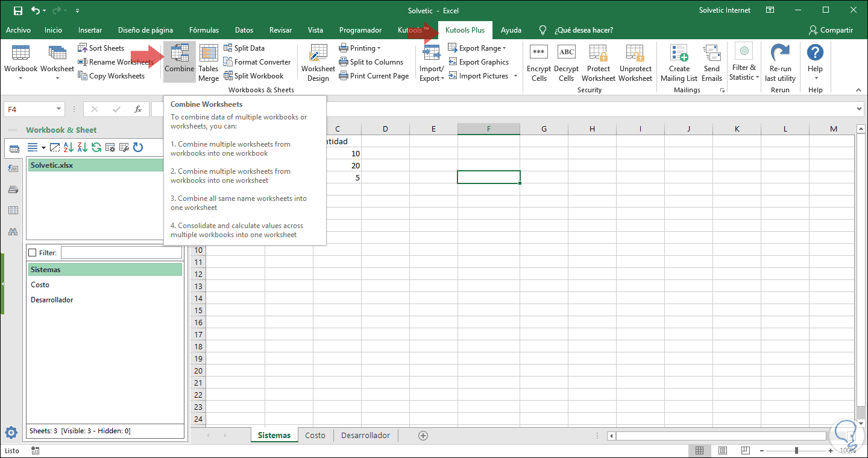The height and width of the screenshot is (458, 868).
Task: Expand the Name Box dropdown arrow
Action: 58,109
